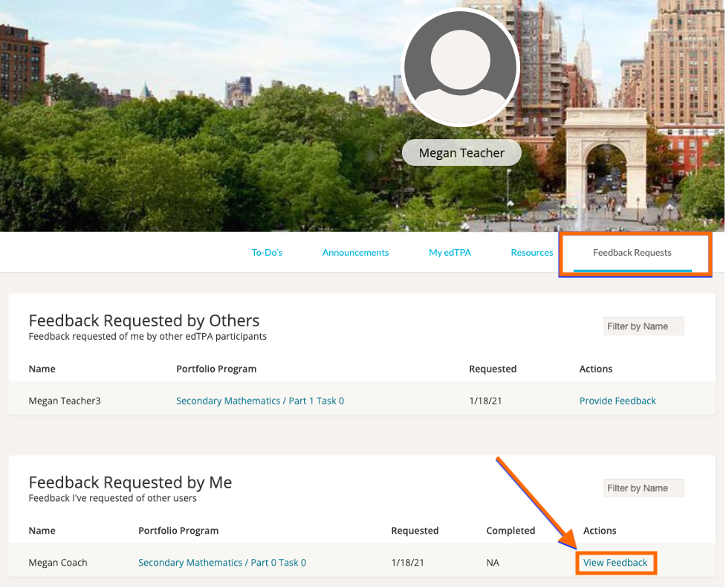Viewport: 726px width, 588px height.
Task: Click Provide Feedback for Megan Teacher3
Action: [618, 401]
